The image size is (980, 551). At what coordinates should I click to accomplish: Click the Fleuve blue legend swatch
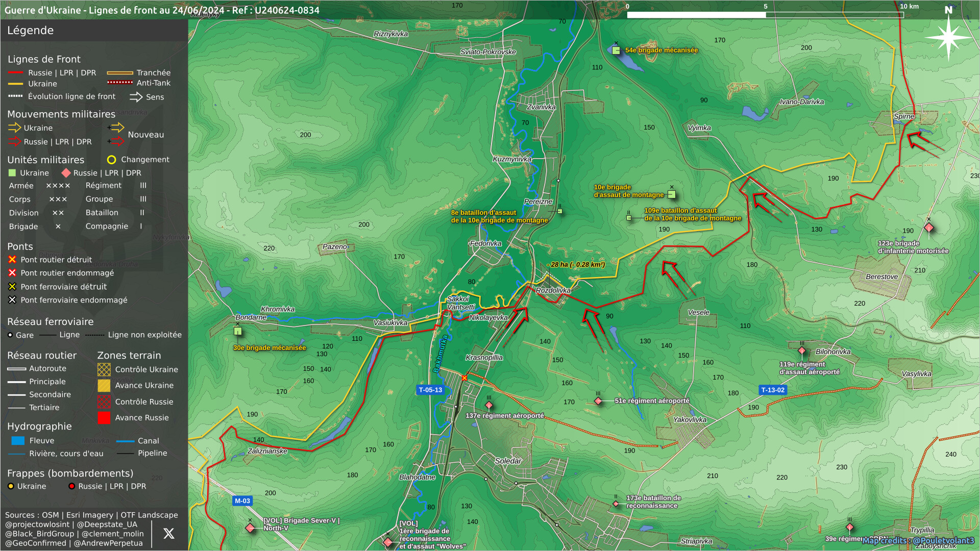click(18, 441)
